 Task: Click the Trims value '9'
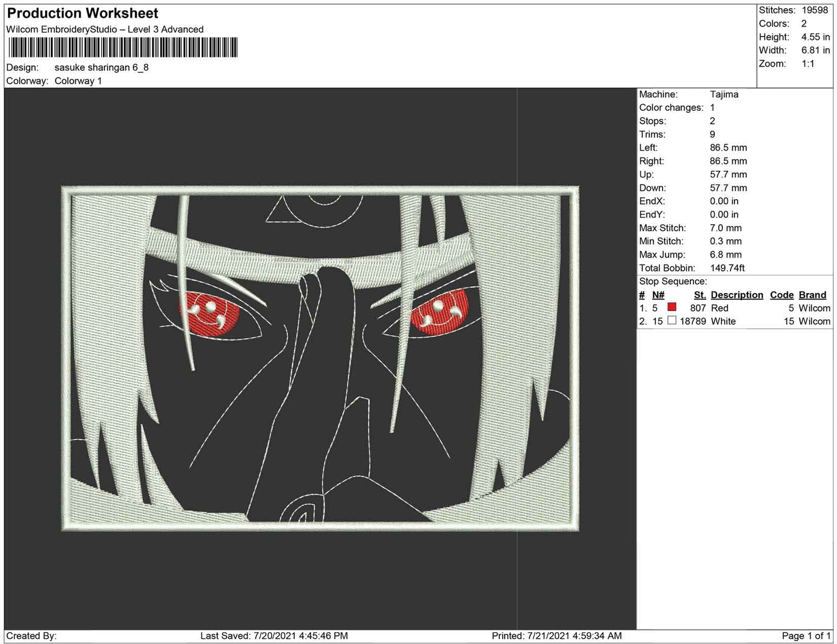pos(712,134)
